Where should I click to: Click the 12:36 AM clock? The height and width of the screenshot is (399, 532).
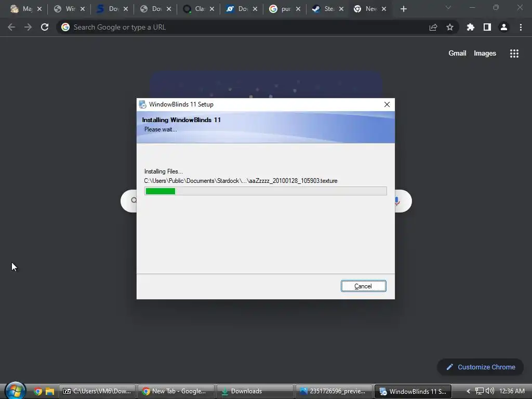tap(512, 391)
